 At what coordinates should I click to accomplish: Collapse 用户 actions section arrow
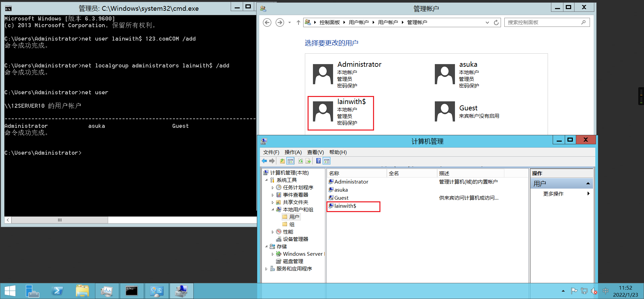(x=588, y=184)
